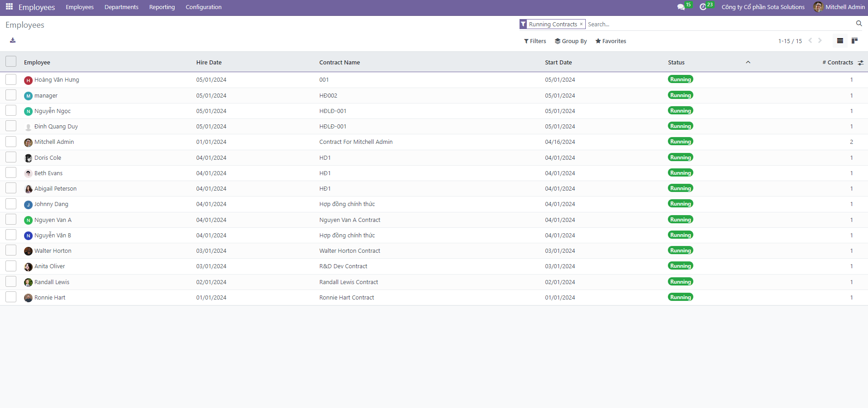Select checkbox for Mitchell Admin row
The width and height of the screenshot is (868, 408).
point(11,142)
